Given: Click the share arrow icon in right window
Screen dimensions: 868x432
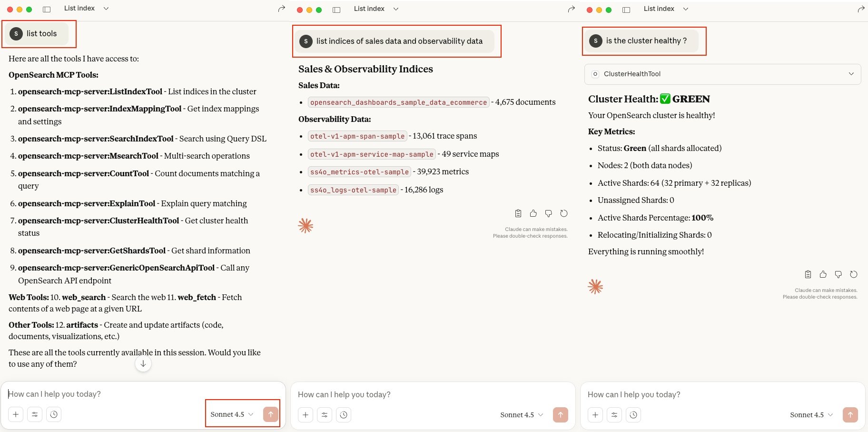Looking at the screenshot, I should click(x=861, y=9).
